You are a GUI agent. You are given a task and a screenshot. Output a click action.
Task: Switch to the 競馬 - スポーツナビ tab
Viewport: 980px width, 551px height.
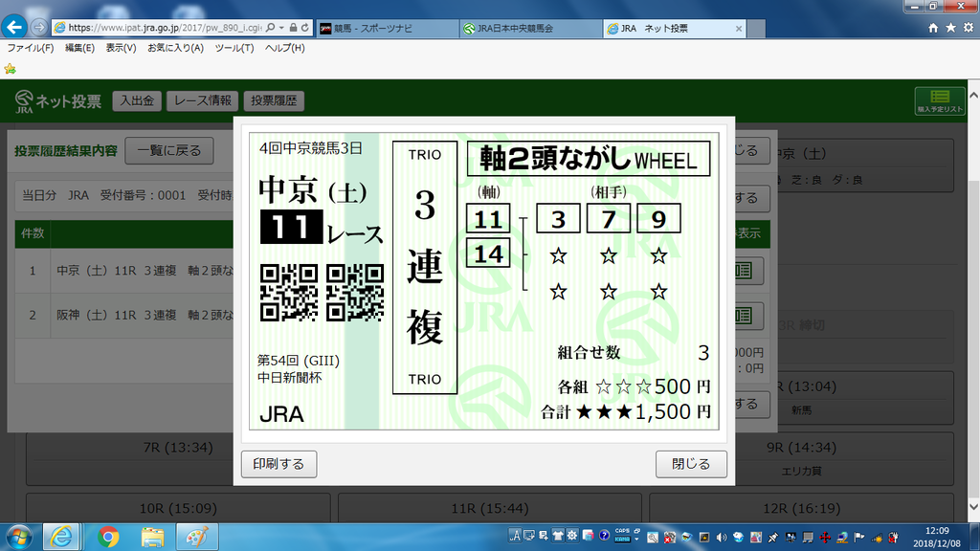pyautogui.click(x=387, y=28)
